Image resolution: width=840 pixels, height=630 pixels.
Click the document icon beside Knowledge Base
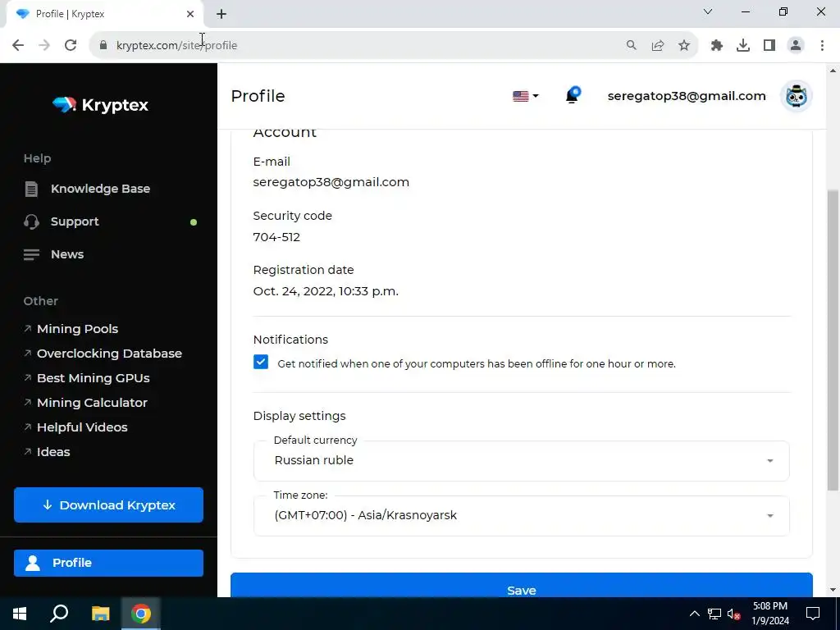tap(32, 189)
